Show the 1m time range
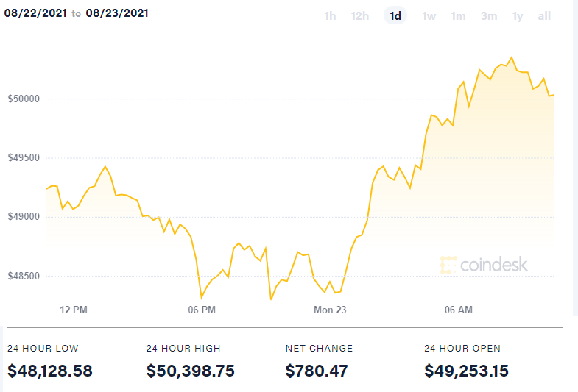Screen dimensions: 578x392 458,16
